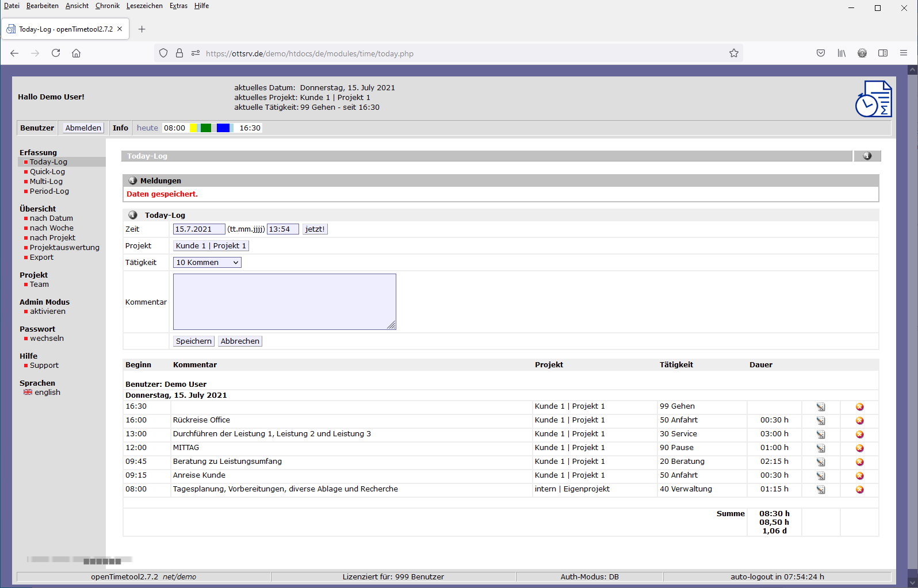Delete the 13:00 Service entry
918x588 pixels.
859,435
